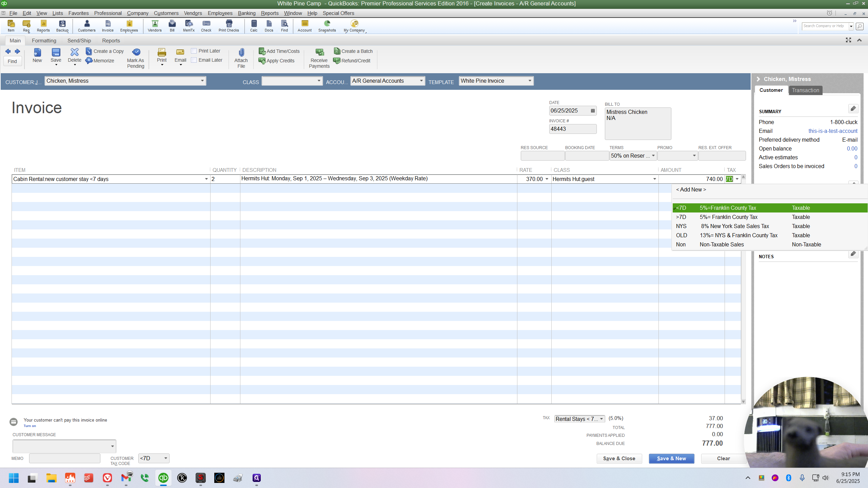
Task: Open Print Checks icon
Action: (x=229, y=26)
